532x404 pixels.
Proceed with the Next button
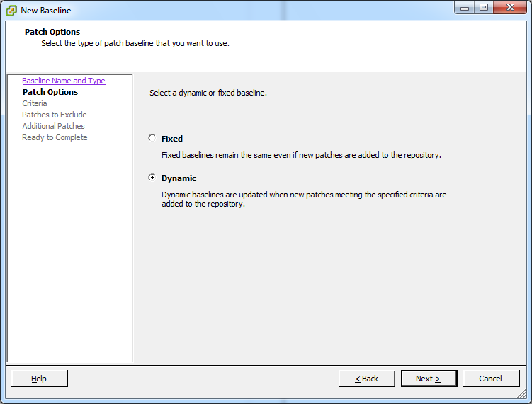coord(429,379)
